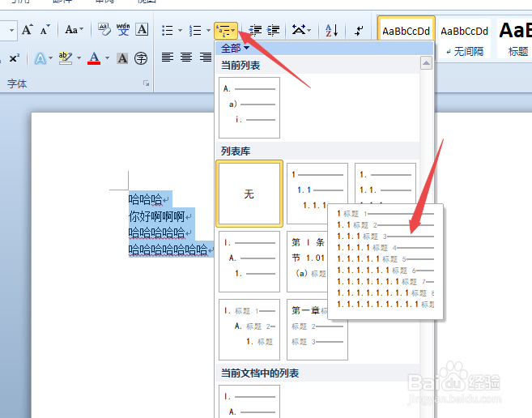
Task: Select the 1, 1.1, 1.1.1 list style
Action: pyautogui.click(x=317, y=194)
